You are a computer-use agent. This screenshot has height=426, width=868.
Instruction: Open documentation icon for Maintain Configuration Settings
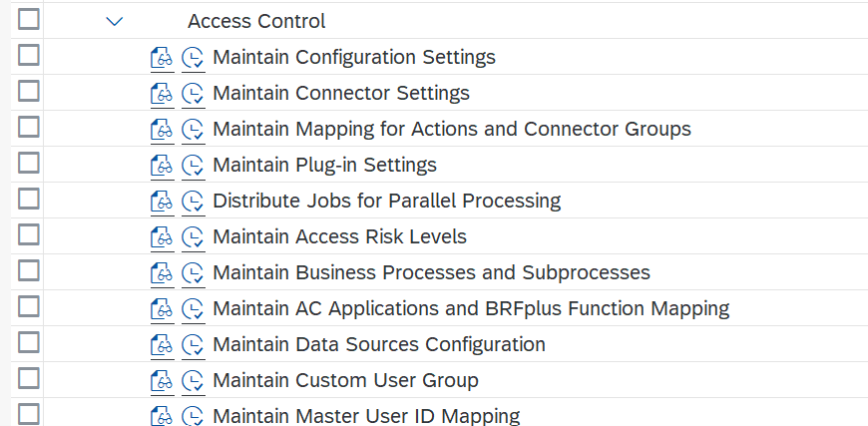162,57
